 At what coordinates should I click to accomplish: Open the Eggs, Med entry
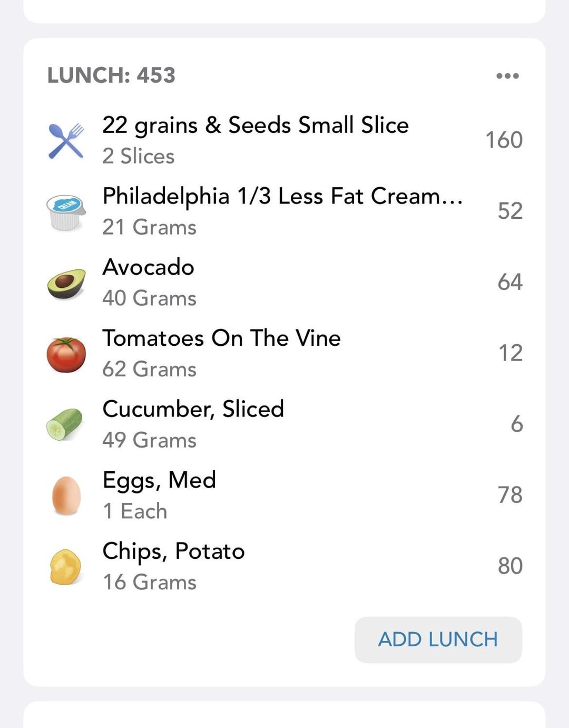284,495
